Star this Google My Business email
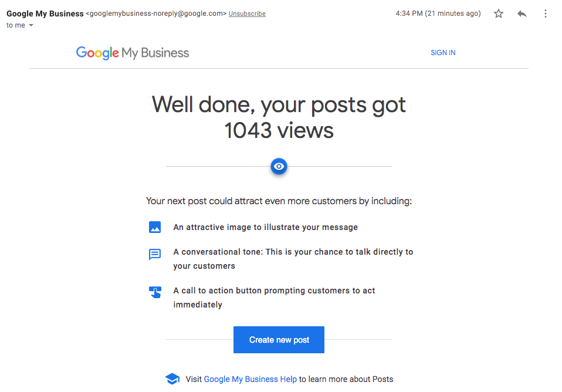562x392 pixels. [499, 13]
